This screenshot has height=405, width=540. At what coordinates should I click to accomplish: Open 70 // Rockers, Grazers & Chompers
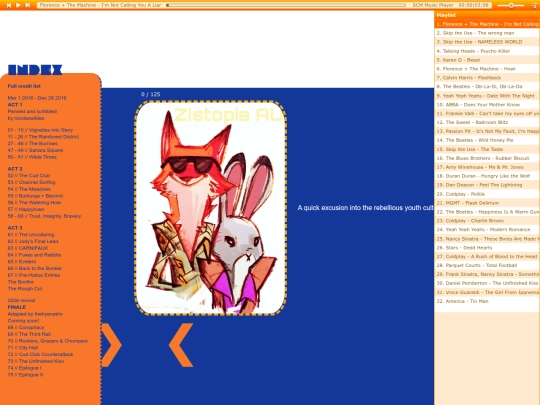pos(48,341)
